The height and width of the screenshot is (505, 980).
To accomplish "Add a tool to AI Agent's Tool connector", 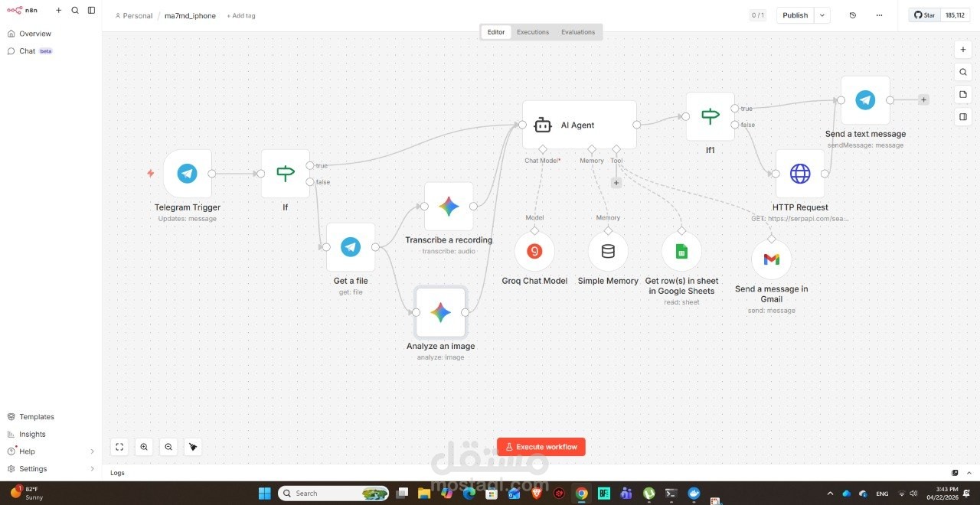I will (x=616, y=183).
